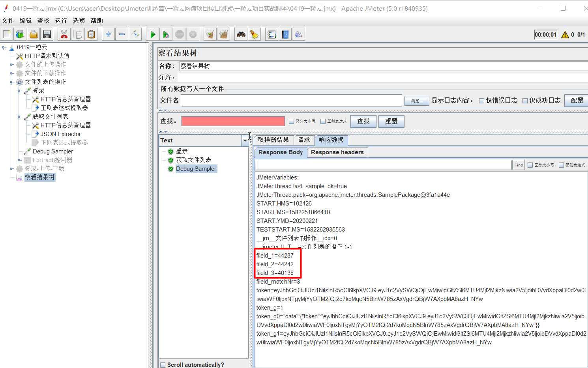
Task: Tick 正则表达式 next to Find button
Action: click(561, 165)
